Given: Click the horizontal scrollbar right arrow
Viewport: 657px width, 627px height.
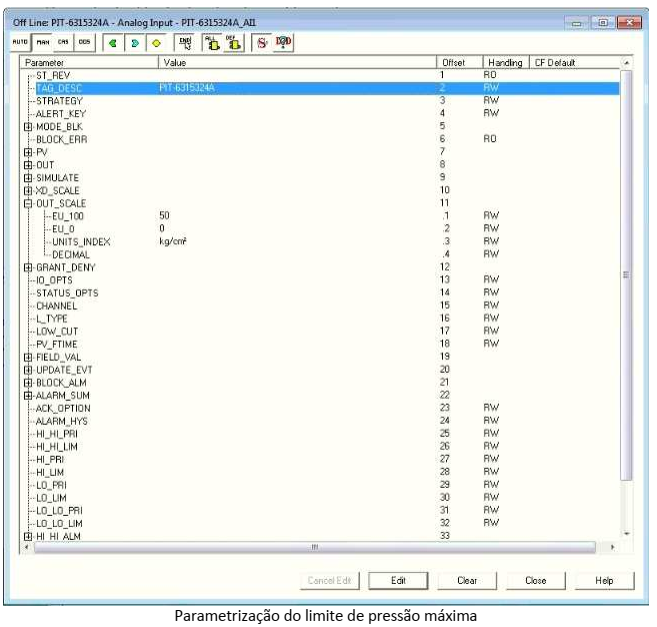Looking at the screenshot, I should tap(612, 547).
